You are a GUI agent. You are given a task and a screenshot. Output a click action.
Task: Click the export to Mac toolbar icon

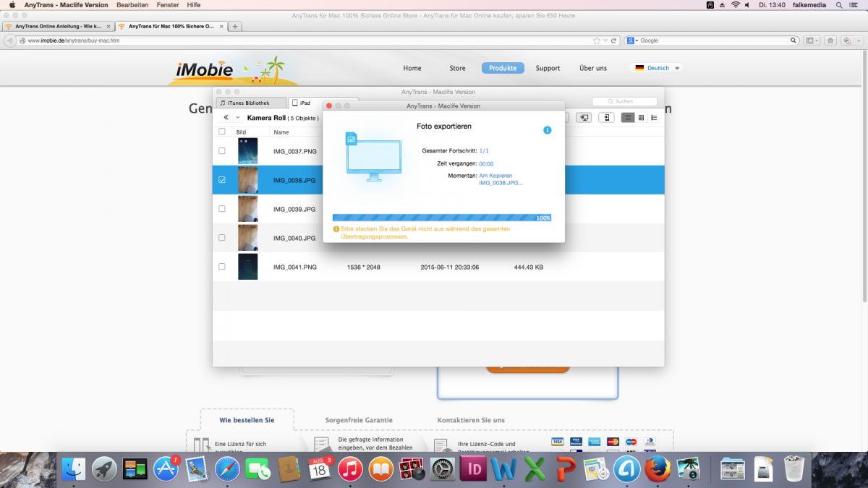point(584,117)
